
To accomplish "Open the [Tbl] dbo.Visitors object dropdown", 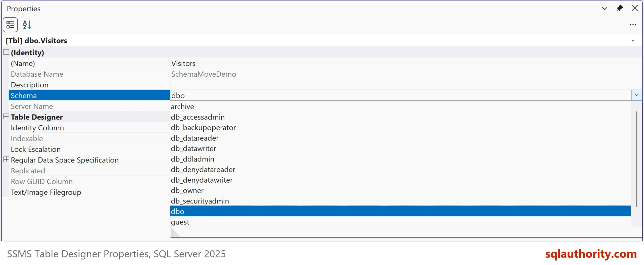I will click(633, 40).
